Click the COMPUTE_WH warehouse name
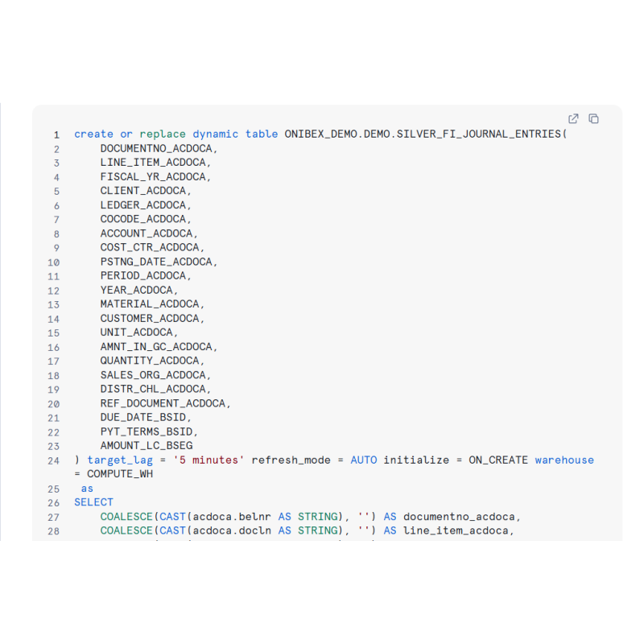 pos(120,474)
